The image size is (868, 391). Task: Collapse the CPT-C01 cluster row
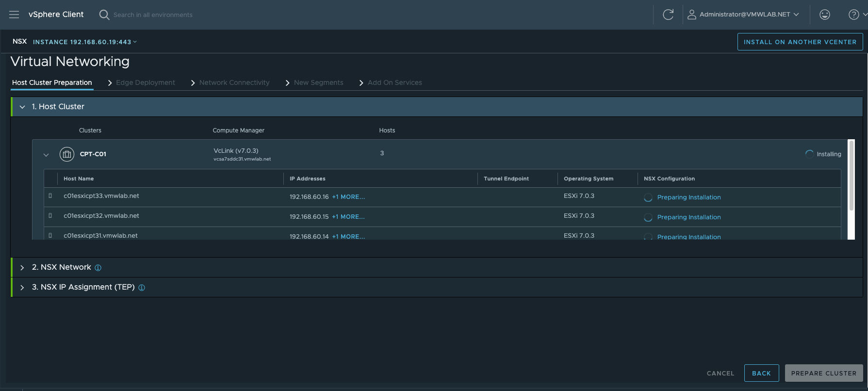pyautogui.click(x=46, y=155)
